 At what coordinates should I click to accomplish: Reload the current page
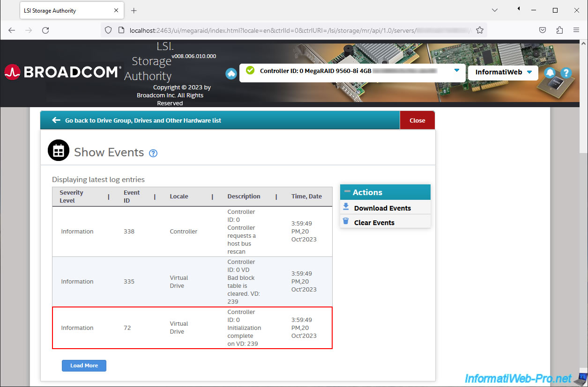(45, 30)
